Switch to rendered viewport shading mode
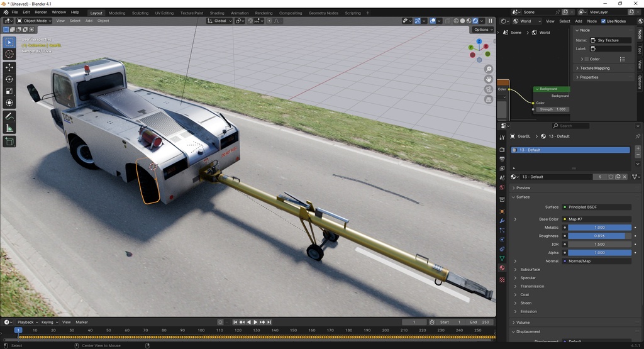This screenshot has height=349, width=644. pos(476,21)
